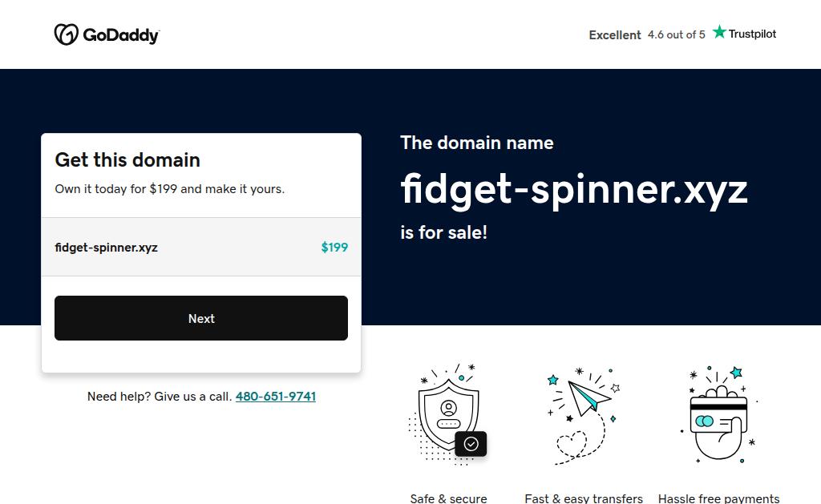Call the 480-651-9741 phone link
The width and height of the screenshot is (821, 504).
coord(276,397)
